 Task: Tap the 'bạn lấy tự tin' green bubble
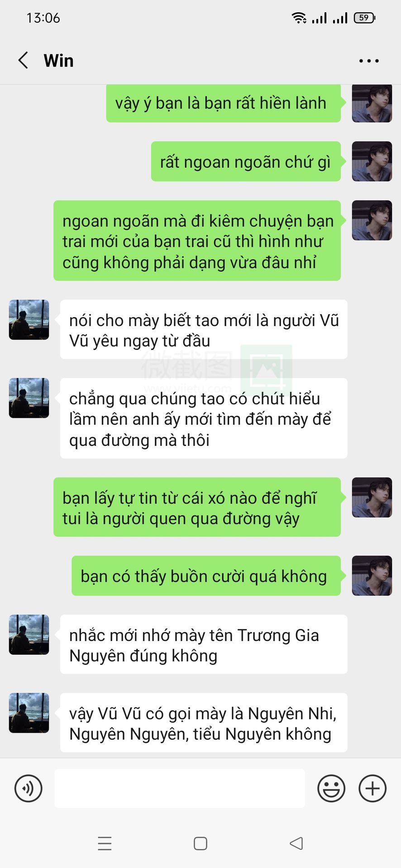coord(197,507)
